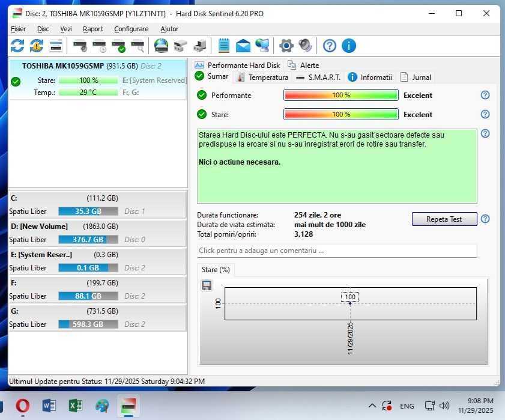Click the Performante 100 % gradient bar
The height and width of the screenshot is (420, 505).
point(340,95)
